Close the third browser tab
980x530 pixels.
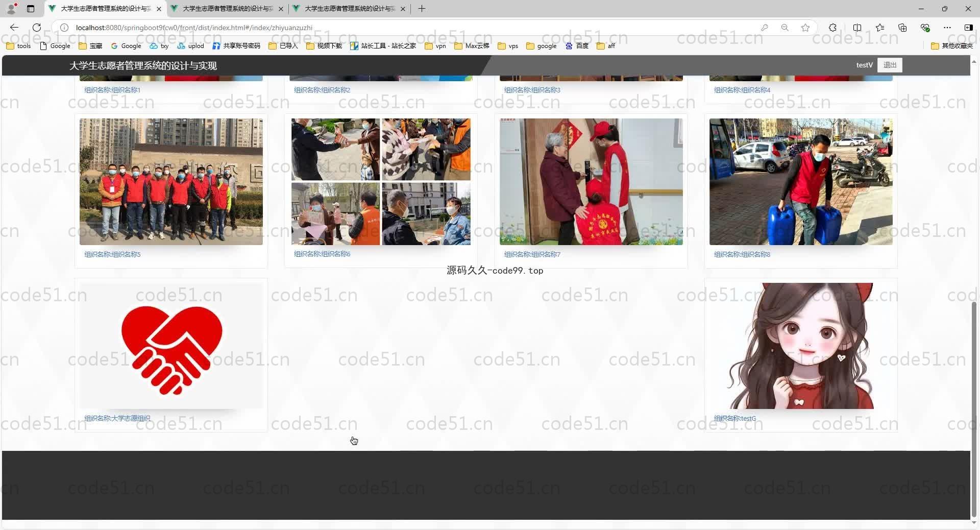(x=403, y=9)
